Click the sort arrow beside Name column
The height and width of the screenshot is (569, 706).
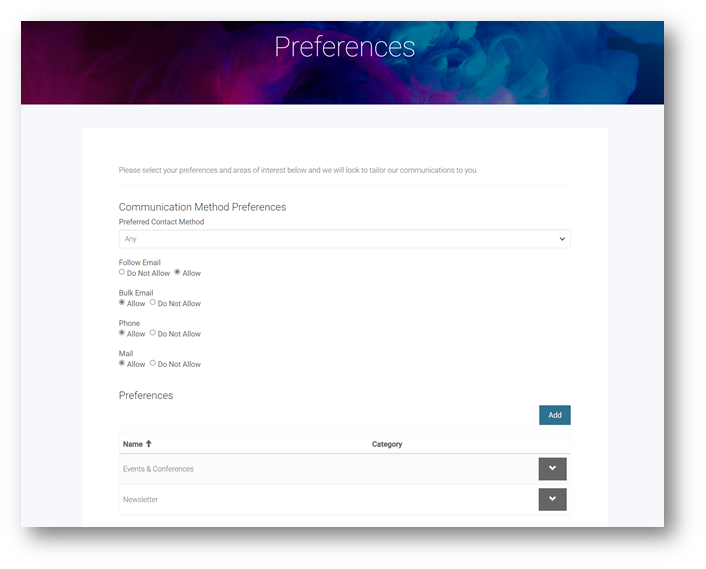click(149, 444)
